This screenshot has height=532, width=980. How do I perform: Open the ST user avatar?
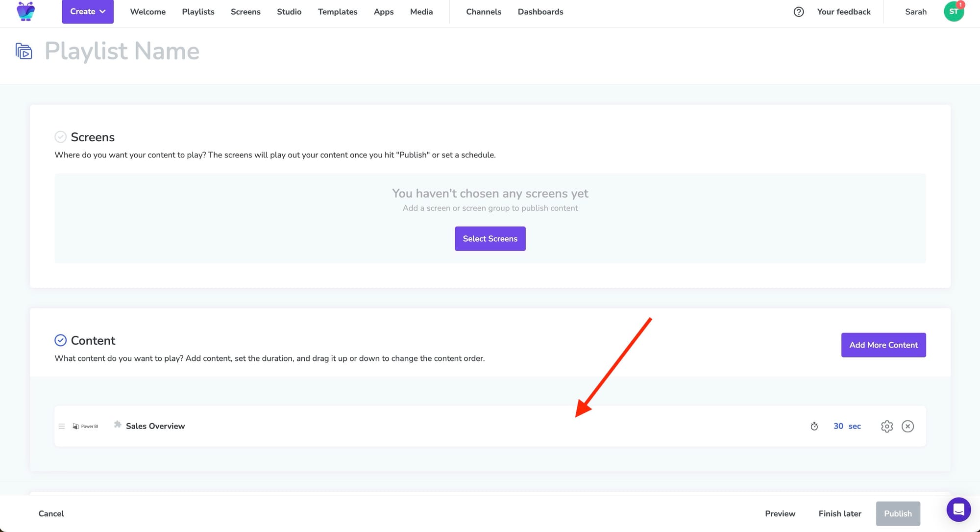coord(954,11)
